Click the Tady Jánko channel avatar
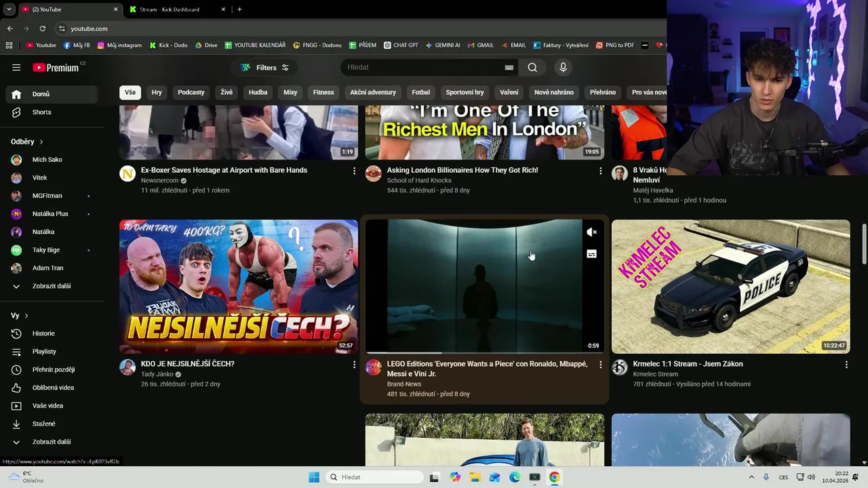The width and height of the screenshot is (868, 488). [x=127, y=367]
